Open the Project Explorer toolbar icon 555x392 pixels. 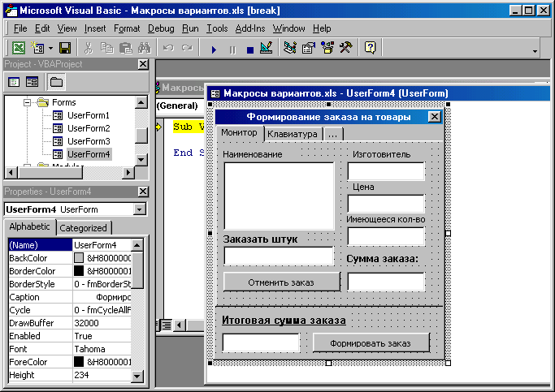pyautogui.click(x=290, y=48)
